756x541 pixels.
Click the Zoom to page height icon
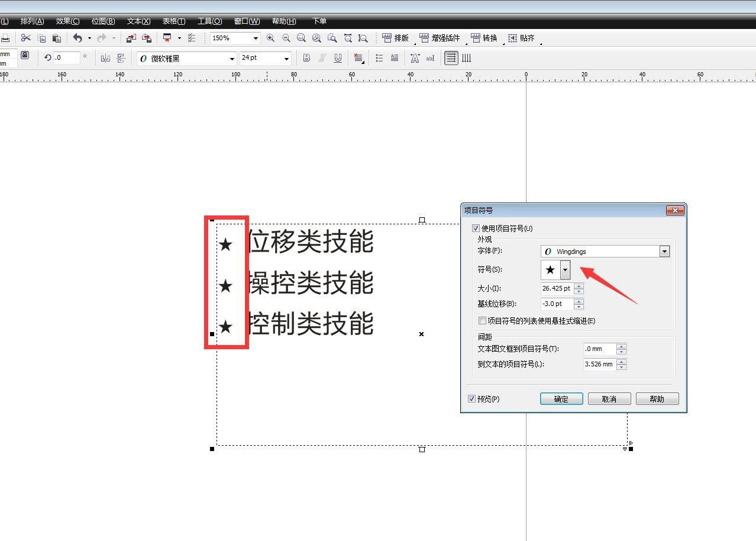pyautogui.click(x=363, y=38)
